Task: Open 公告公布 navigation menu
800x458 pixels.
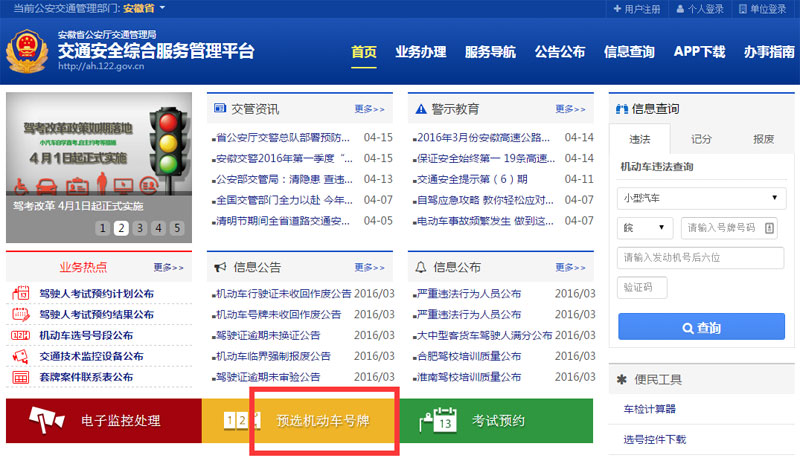Action: click(x=560, y=52)
